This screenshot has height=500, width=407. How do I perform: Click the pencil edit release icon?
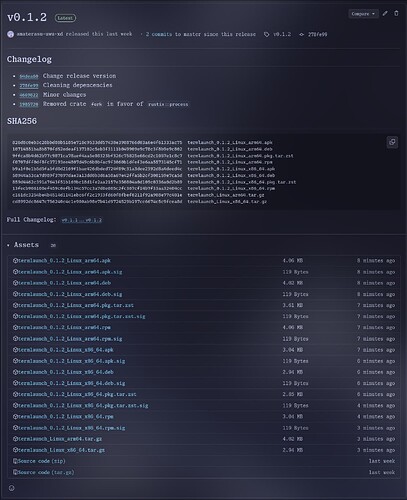click(385, 14)
